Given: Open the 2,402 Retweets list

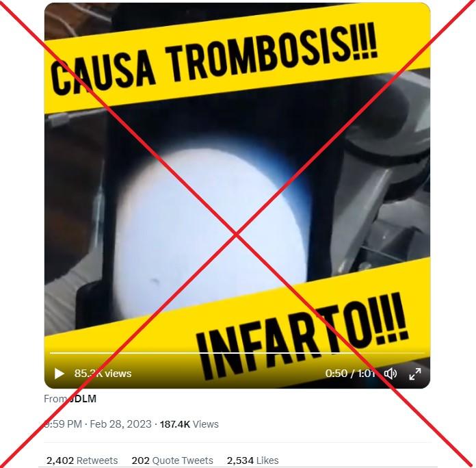Looking at the screenshot, I should pyautogui.click(x=82, y=460).
